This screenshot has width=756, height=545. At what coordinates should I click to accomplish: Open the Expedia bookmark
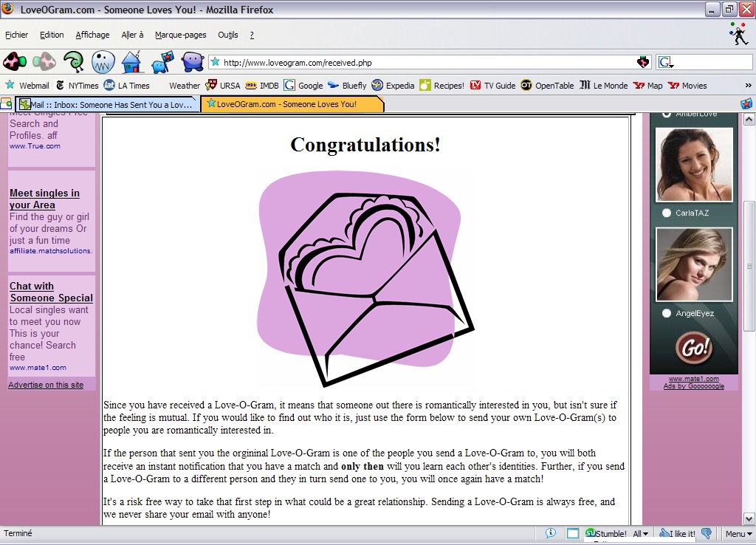point(393,86)
